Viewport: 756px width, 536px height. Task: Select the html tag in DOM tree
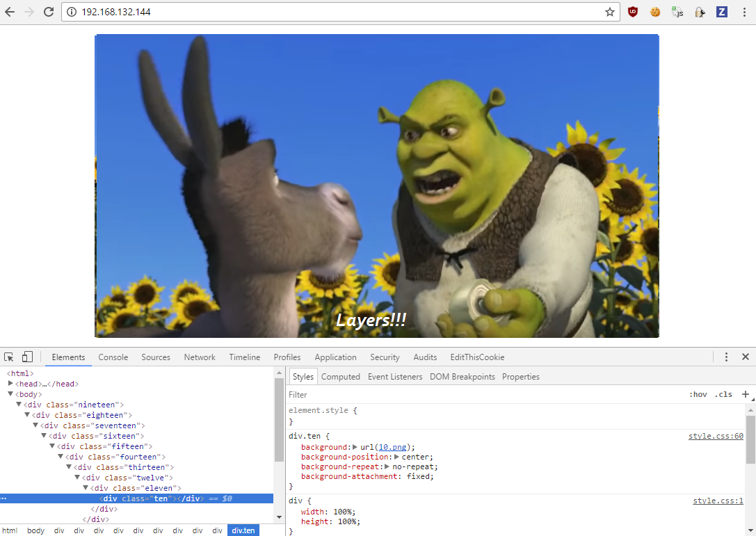pos(20,373)
